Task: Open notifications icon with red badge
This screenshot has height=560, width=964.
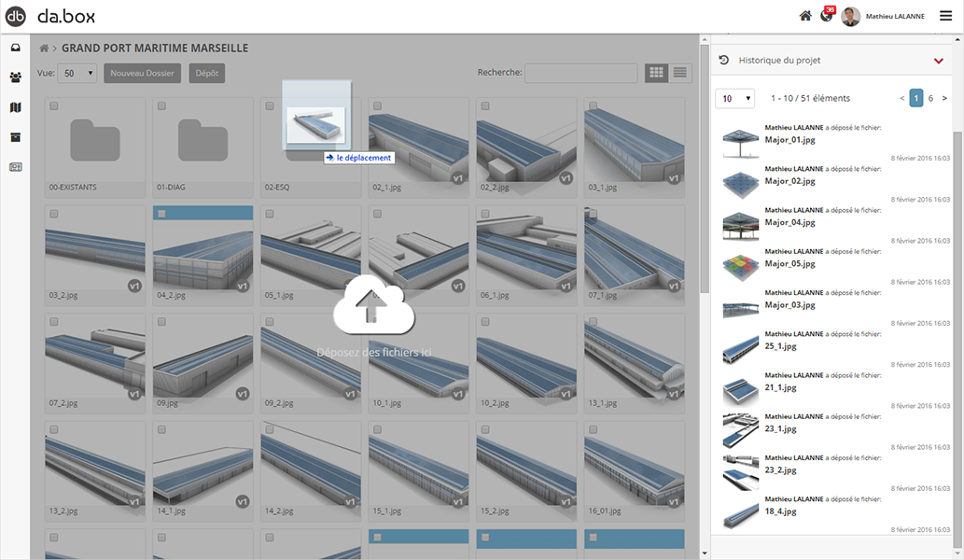Action: click(827, 15)
